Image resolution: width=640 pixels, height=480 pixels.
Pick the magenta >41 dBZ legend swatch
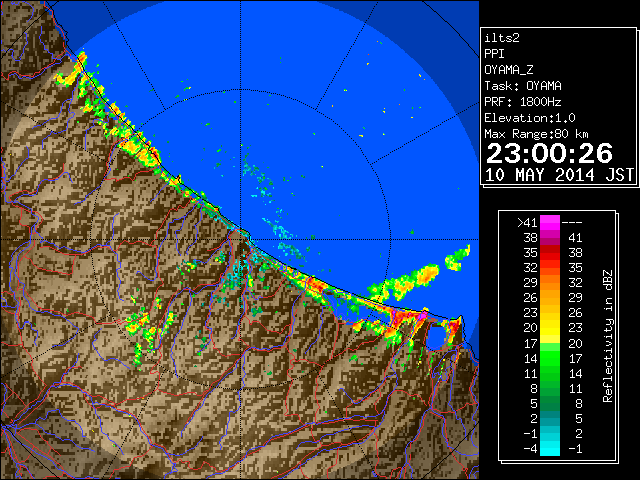point(550,222)
